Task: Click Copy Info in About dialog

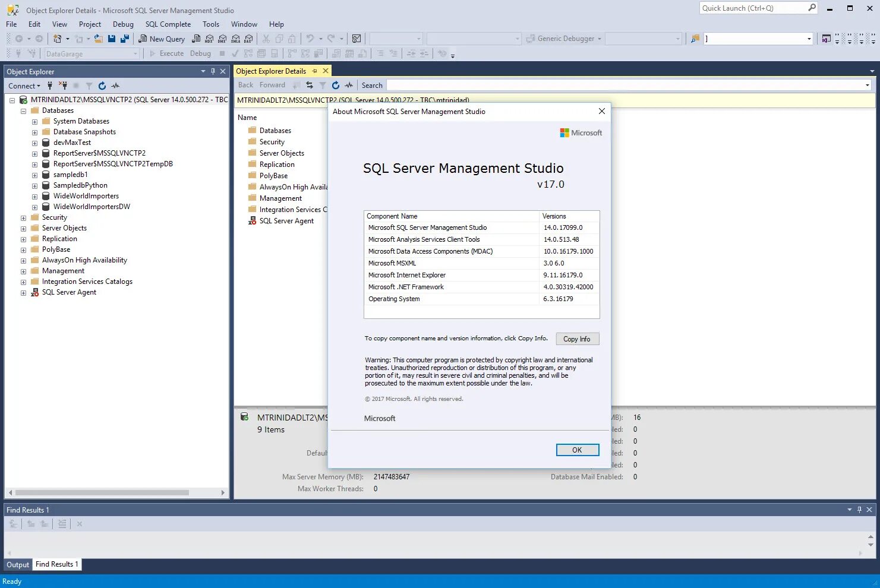Action: 577,339
